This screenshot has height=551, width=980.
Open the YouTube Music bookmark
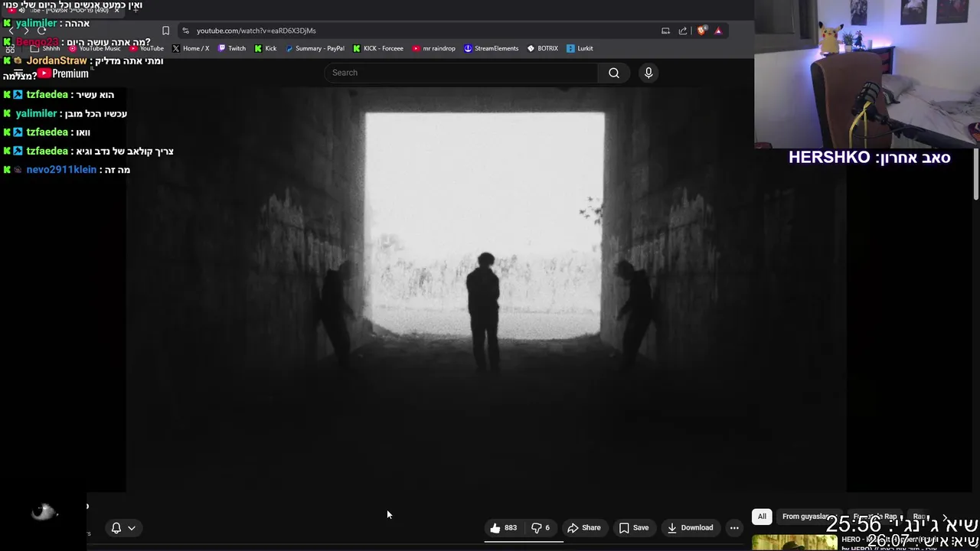coord(95,48)
